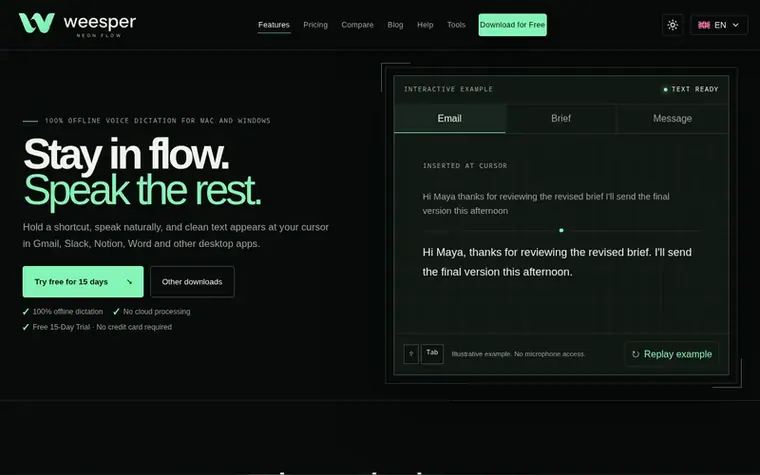The width and height of the screenshot is (760, 475).
Task: Click the TEXT READY status indicator
Action: (691, 89)
